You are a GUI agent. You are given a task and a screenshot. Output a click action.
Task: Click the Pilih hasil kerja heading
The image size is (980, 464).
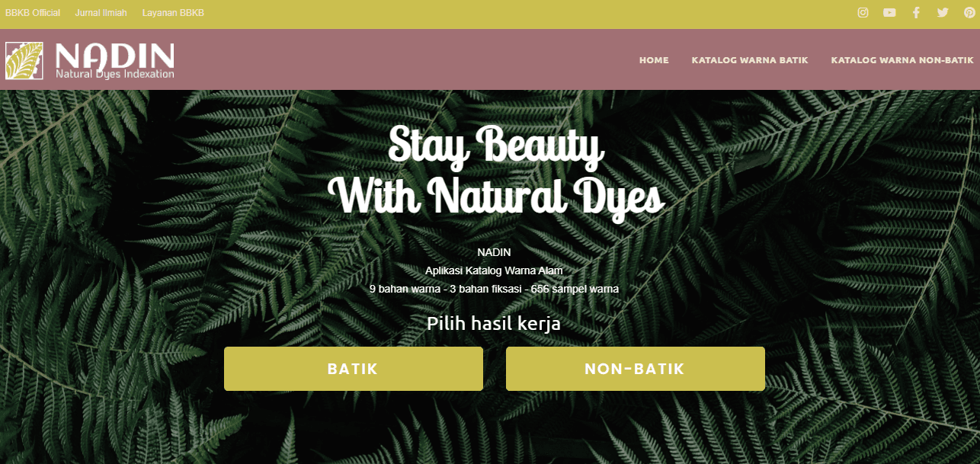click(494, 324)
